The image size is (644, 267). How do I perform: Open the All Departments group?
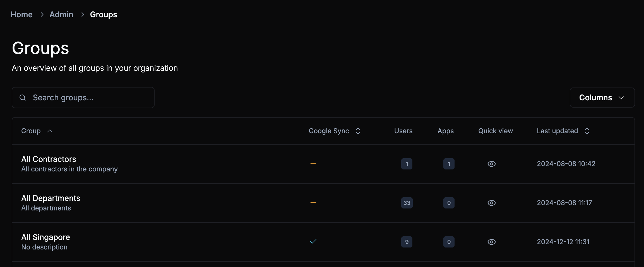(x=51, y=198)
